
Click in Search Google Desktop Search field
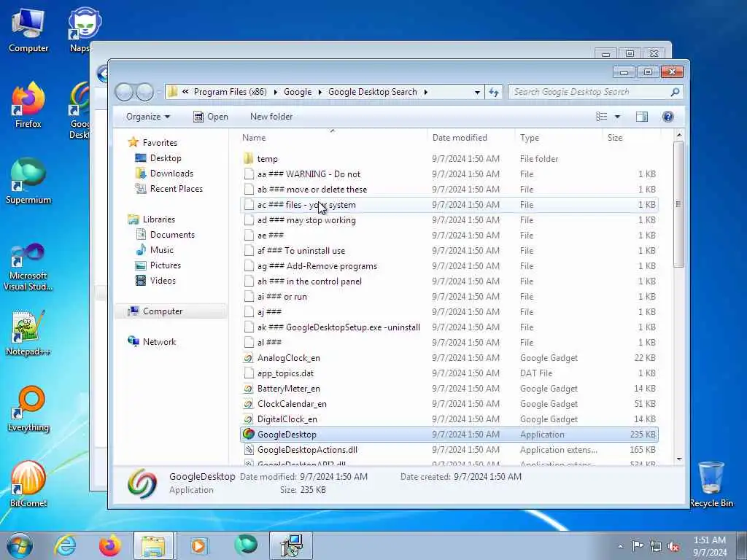[589, 92]
